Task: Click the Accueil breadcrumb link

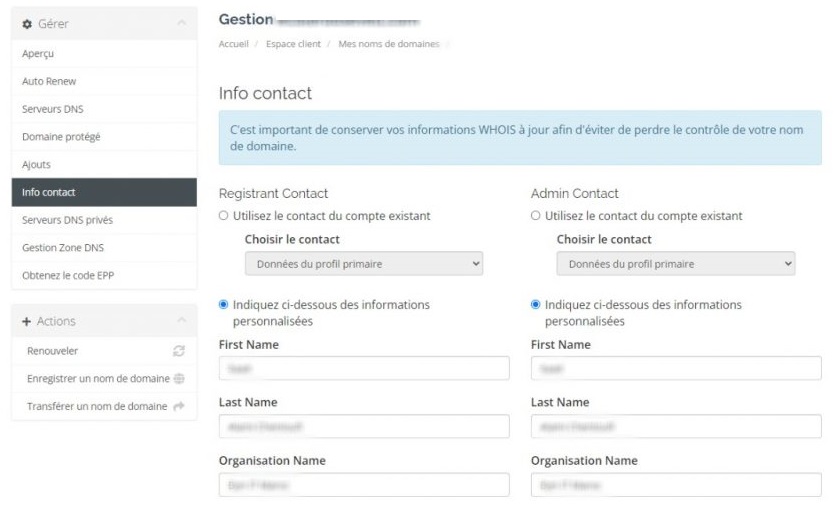Action: 233,44
